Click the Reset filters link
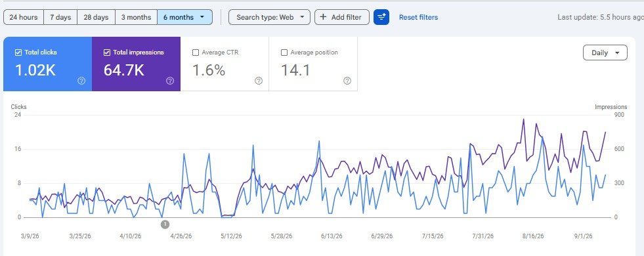 click(419, 17)
